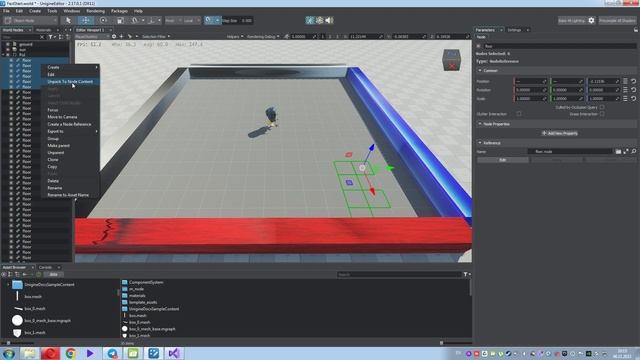Open the World Nodes filter funnel

(51, 37)
